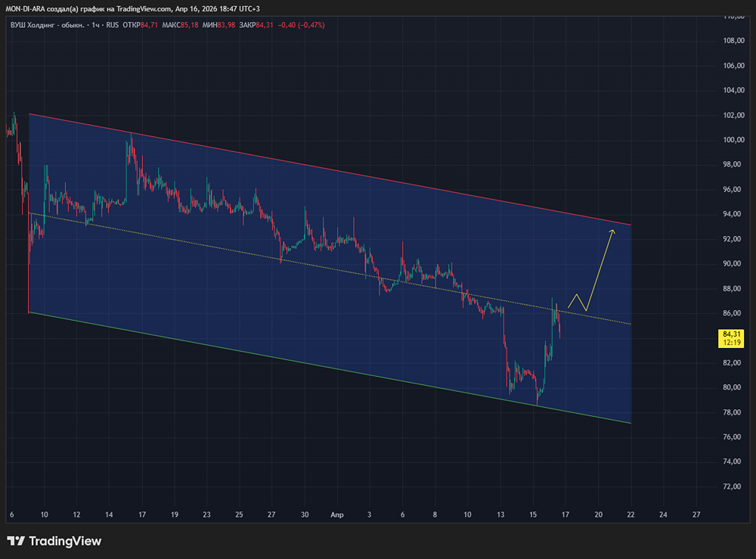The width and height of the screenshot is (756, 559).
Task: Click the −0,40 (−0,47%) change value
Action: click(x=302, y=25)
